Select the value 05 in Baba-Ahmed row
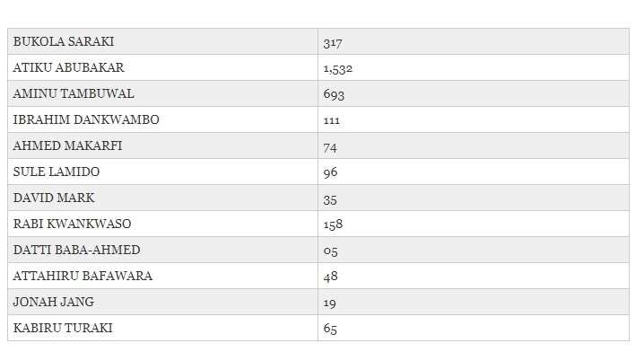 click(330, 251)
